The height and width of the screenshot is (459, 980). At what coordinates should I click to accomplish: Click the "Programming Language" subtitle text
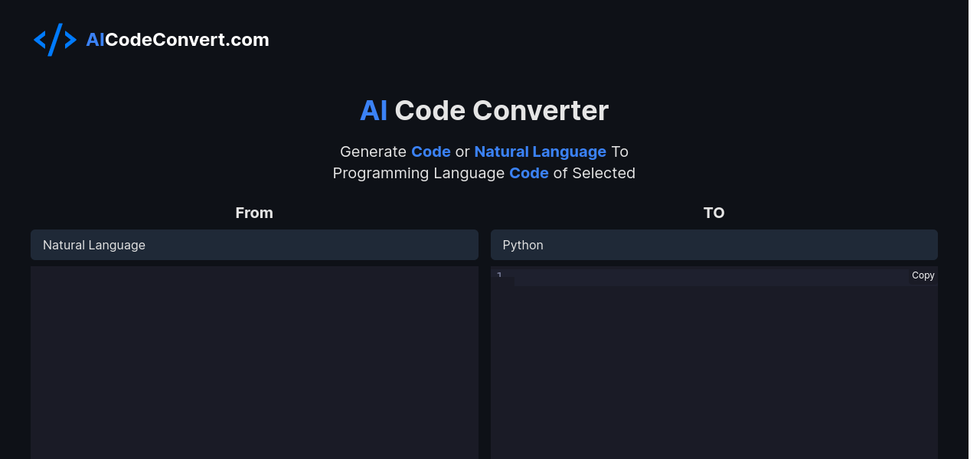click(418, 173)
